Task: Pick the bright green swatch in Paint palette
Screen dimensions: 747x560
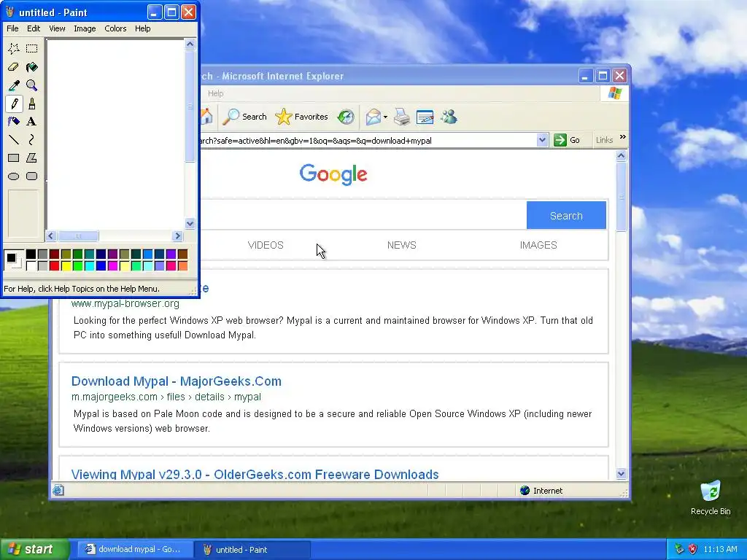Action: tap(77, 265)
